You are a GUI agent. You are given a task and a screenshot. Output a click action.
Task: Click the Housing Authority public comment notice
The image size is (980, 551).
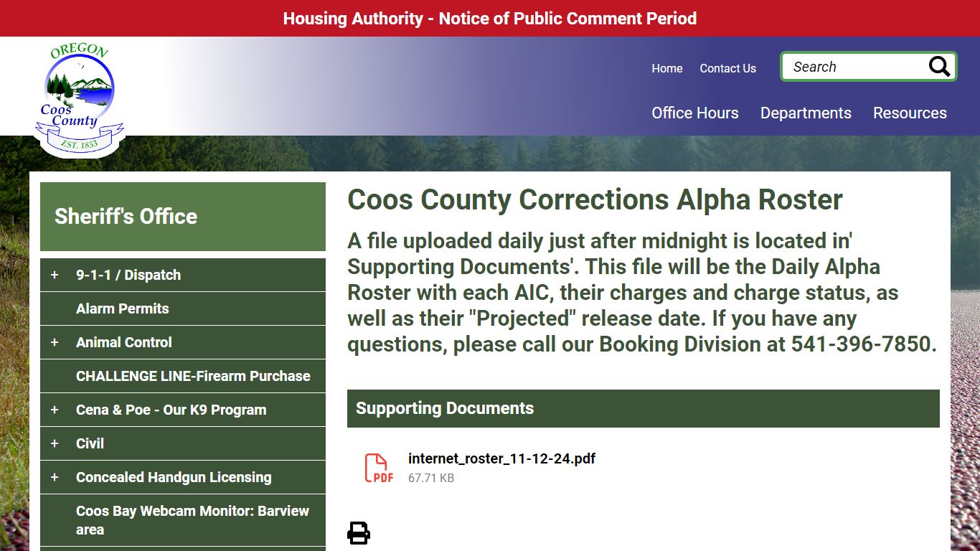point(490,18)
